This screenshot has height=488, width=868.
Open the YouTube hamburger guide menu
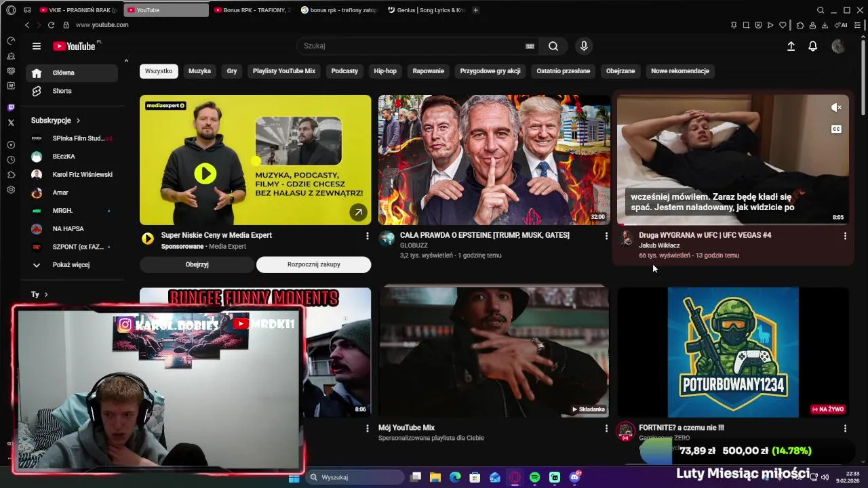click(x=37, y=46)
